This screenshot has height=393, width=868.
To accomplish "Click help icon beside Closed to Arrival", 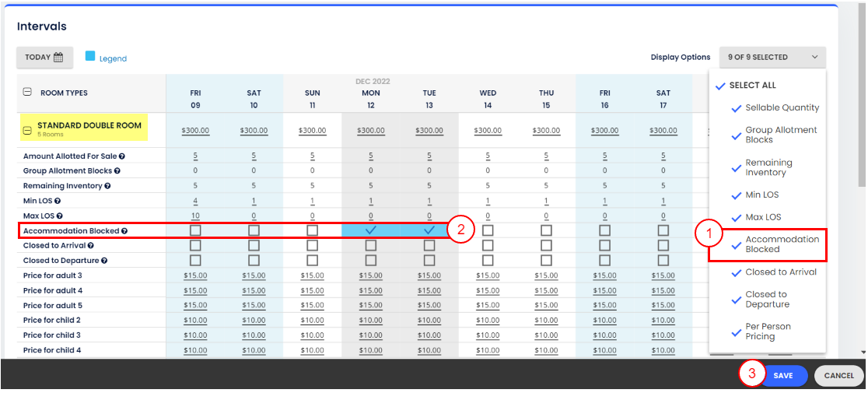I will 91,246.
